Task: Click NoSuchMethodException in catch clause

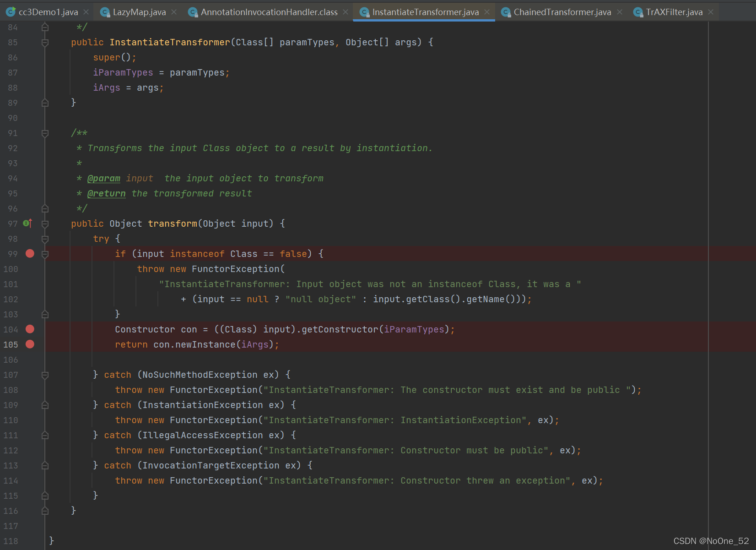Action: tap(200, 375)
